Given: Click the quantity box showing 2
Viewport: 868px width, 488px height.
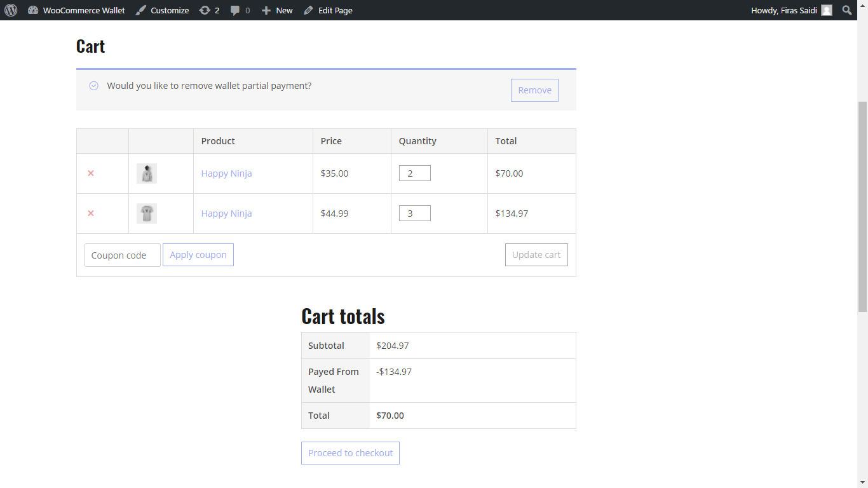Looking at the screenshot, I should pos(414,173).
